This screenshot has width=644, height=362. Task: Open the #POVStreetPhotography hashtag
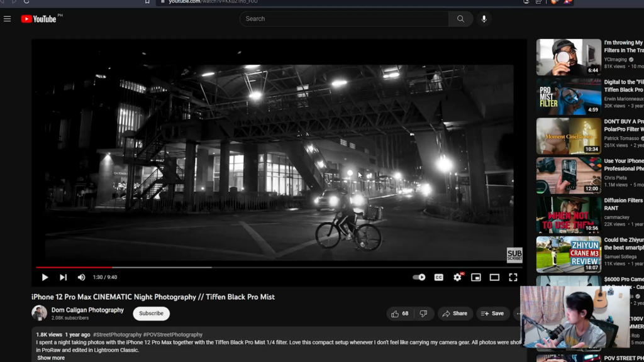click(173, 334)
